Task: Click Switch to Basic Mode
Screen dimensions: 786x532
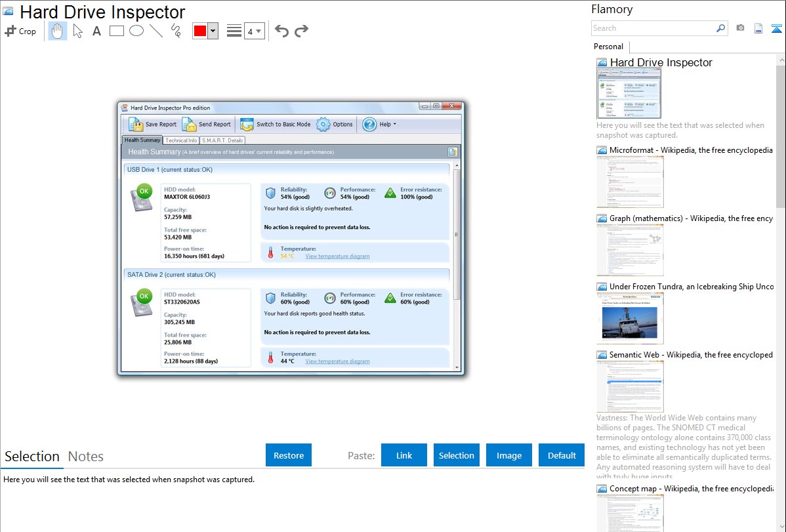Action: point(275,125)
